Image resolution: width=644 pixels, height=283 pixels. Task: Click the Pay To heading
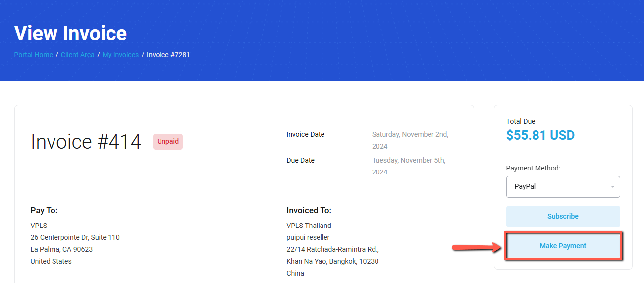44,210
